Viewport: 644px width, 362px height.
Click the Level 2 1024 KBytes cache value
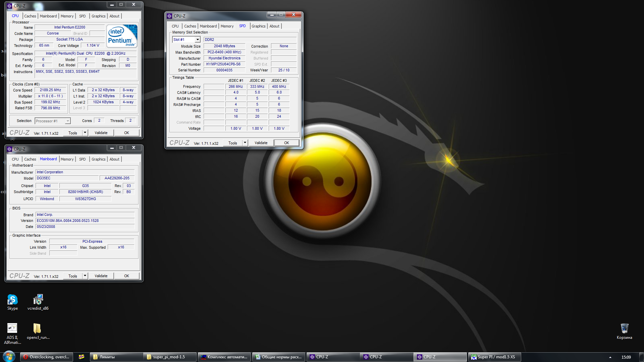pyautogui.click(x=103, y=102)
